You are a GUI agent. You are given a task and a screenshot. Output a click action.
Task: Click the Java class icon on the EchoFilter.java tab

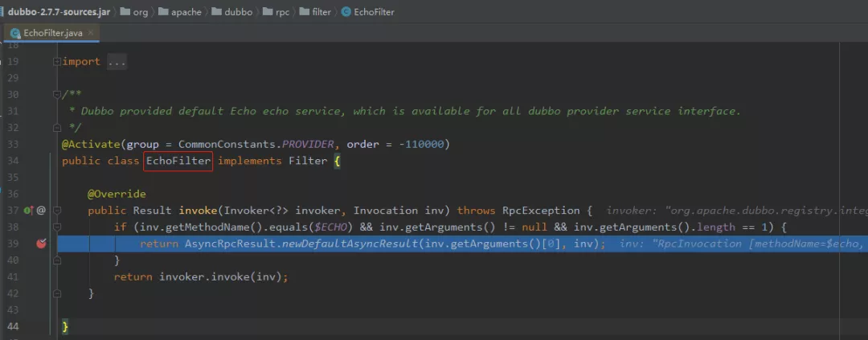click(x=15, y=33)
